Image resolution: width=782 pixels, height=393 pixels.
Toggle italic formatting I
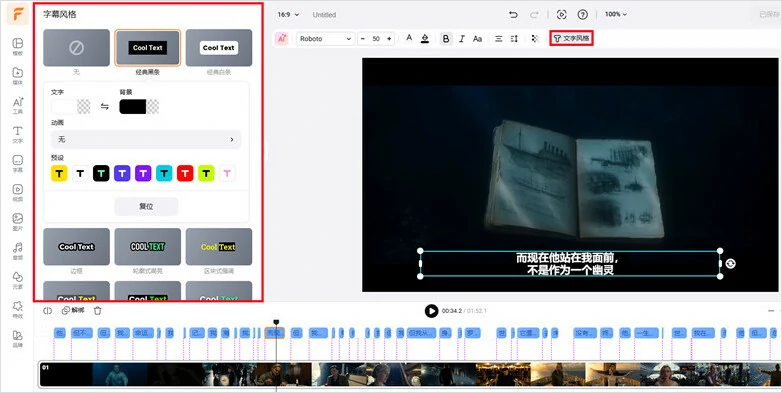(462, 38)
